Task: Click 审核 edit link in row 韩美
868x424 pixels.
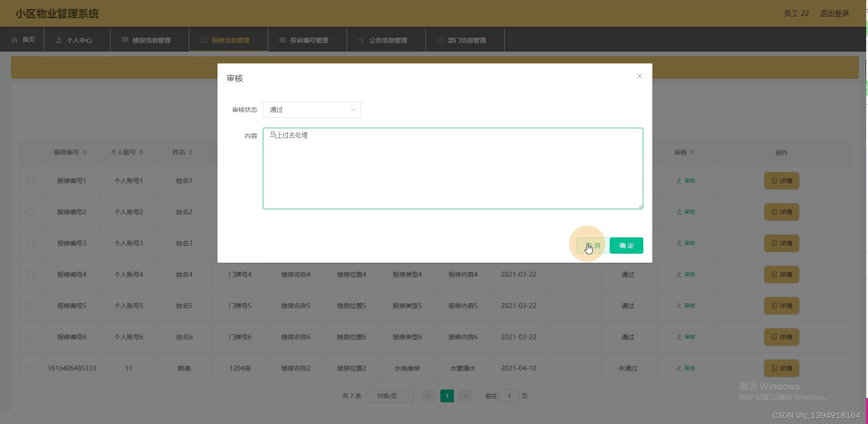Action: [686, 368]
